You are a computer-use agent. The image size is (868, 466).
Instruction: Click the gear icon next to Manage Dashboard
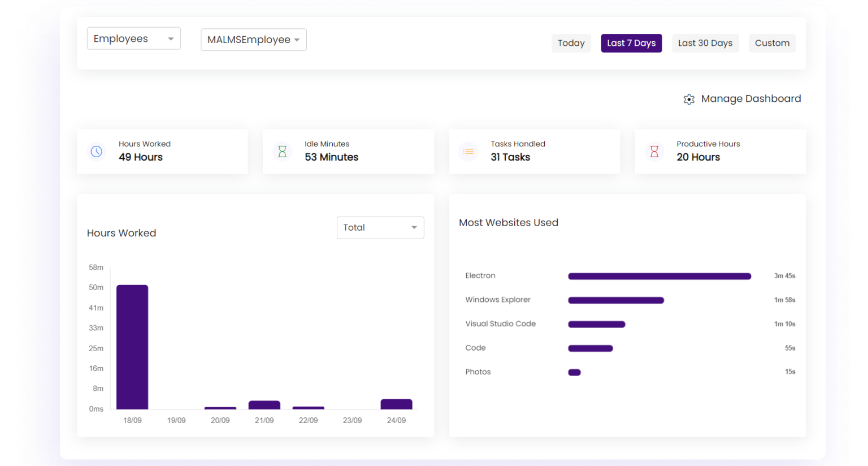tap(689, 99)
